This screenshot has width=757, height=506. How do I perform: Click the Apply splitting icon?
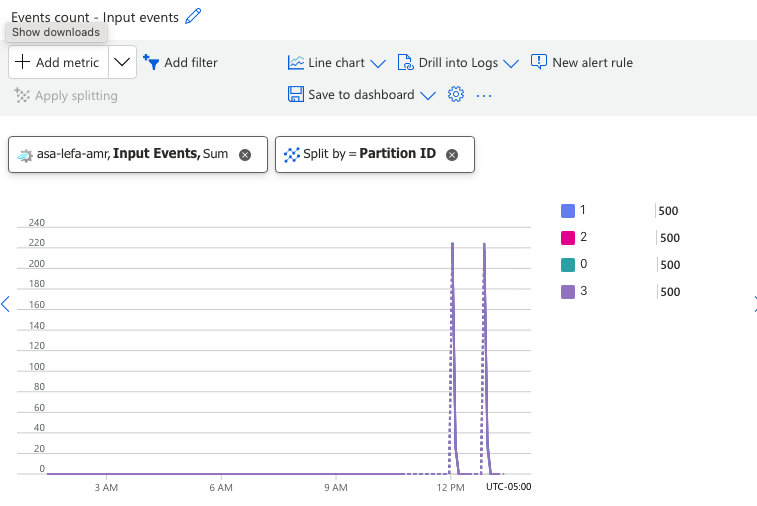pyautogui.click(x=22, y=96)
